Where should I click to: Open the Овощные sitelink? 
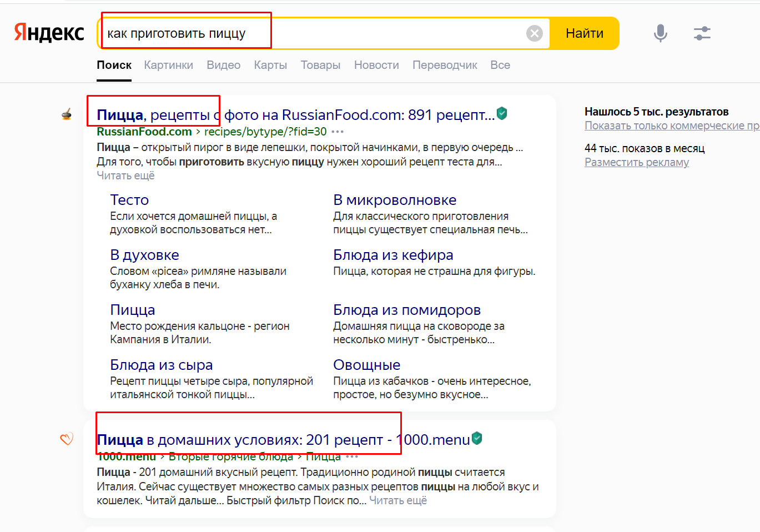pyautogui.click(x=366, y=365)
